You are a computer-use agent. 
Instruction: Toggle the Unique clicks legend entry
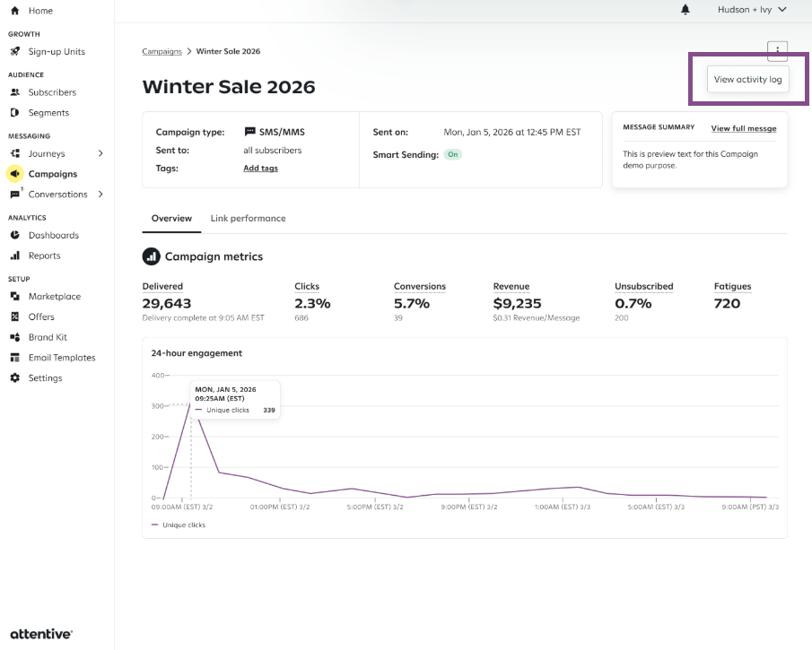coord(179,524)
